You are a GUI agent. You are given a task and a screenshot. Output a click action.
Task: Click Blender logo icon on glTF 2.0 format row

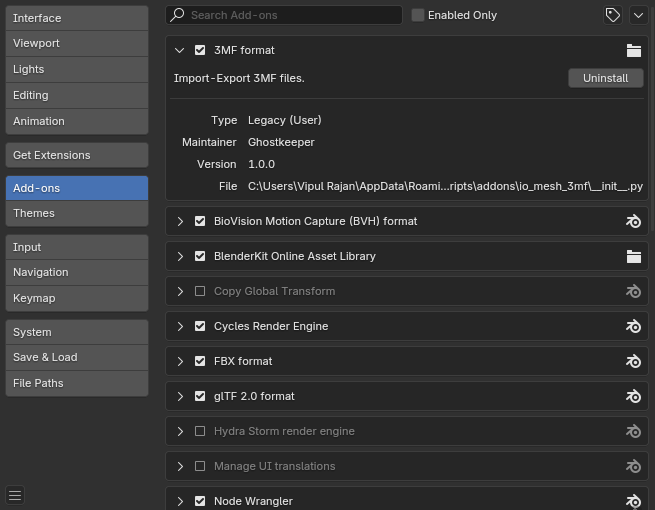click(x=633, y=396)
